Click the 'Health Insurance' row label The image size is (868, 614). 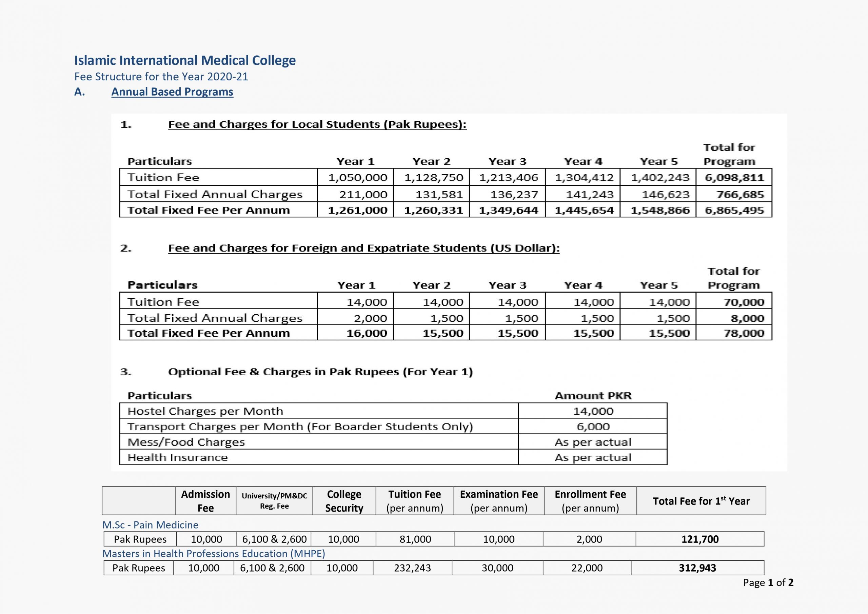[x=178, y=457]
